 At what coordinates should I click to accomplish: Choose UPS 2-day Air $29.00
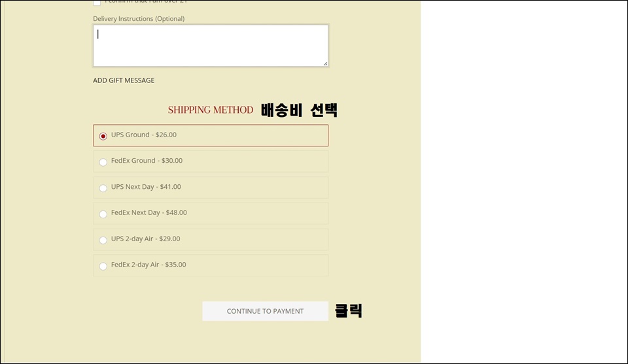(211, 239)
